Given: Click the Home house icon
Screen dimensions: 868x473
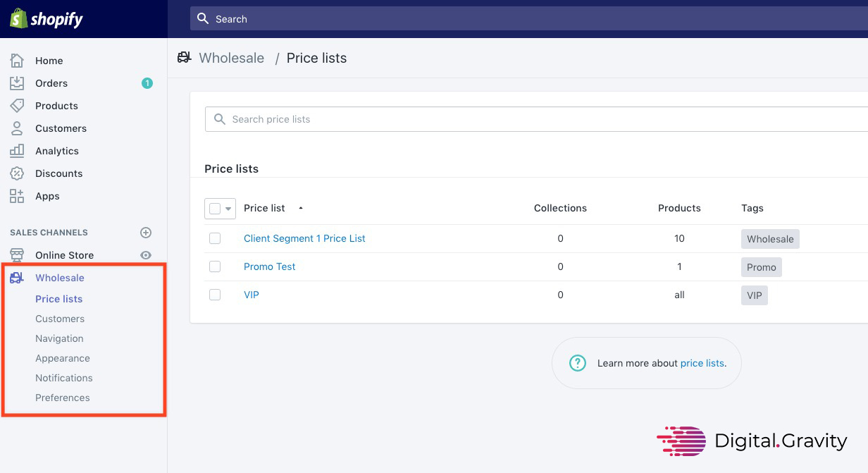Looking at the screenshot, I should (17, 61).
